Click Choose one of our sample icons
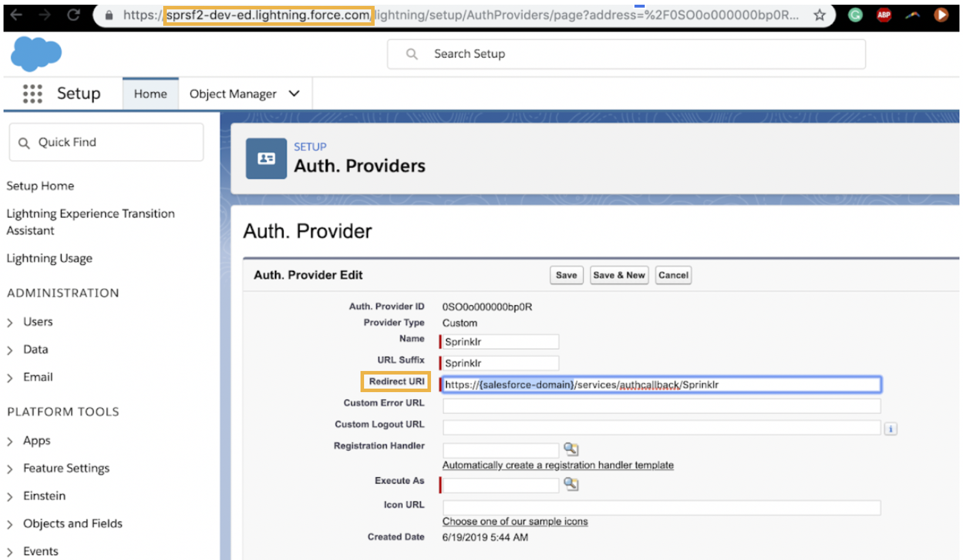 [515, 521]
